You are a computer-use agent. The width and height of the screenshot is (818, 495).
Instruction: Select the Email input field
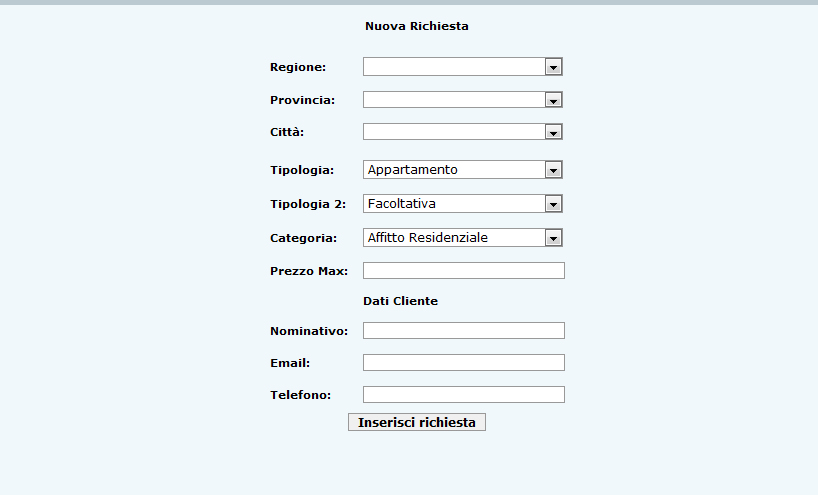(464, 363)
